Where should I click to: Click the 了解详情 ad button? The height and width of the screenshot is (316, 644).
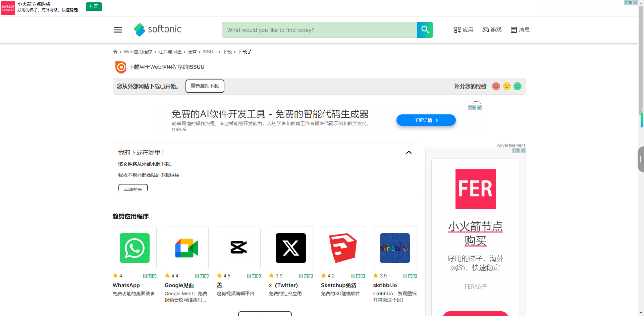tap(426, 120)
